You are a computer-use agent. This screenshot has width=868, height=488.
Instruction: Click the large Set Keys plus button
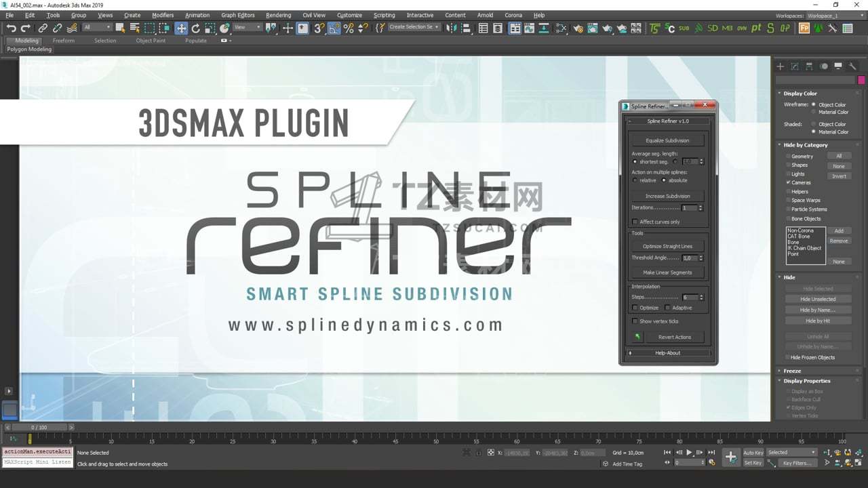(x=730, y=457)
